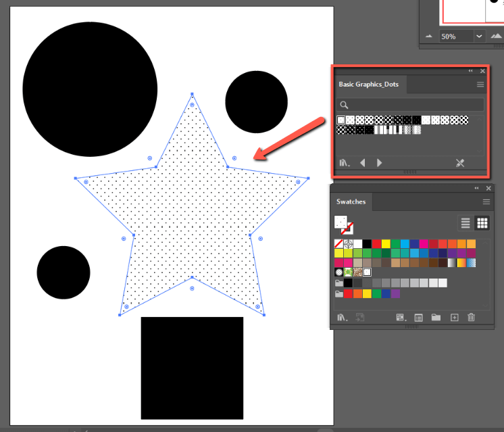
Task: Click the bright colors group folder icon
Action: click(338, 293)
